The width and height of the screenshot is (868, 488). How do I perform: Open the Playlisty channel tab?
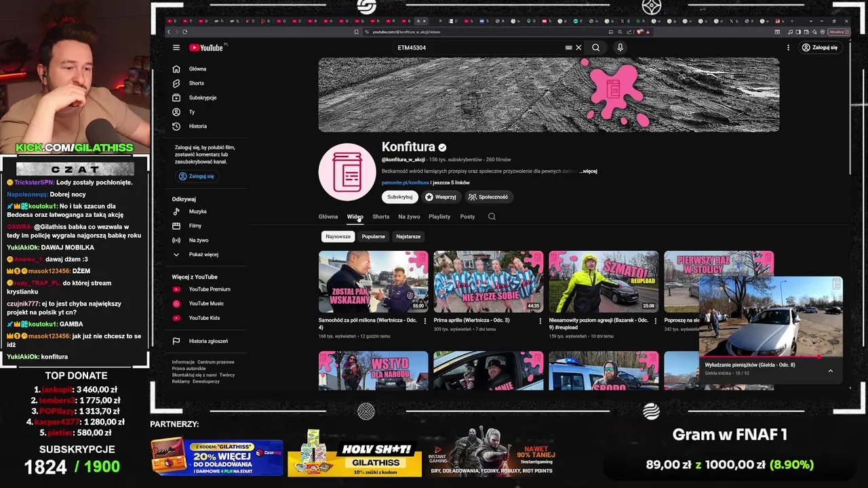(439, 217)
